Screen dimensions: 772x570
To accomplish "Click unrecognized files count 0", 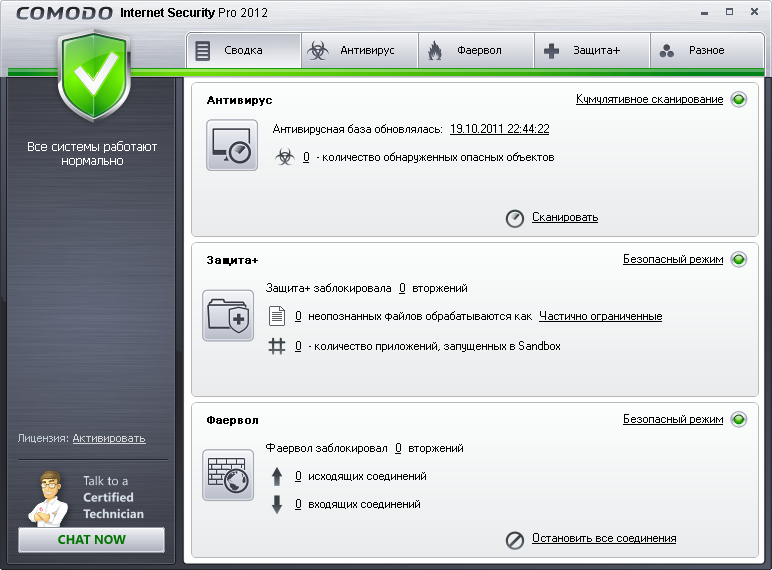I will tap(298, 316).
